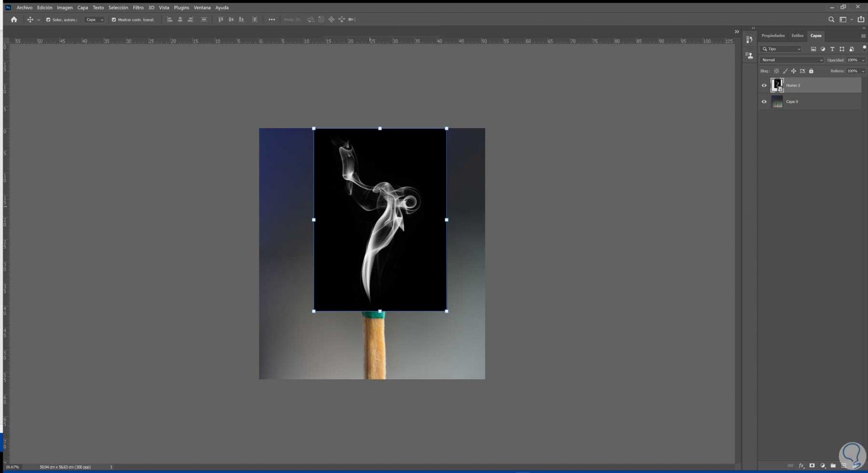868x473 pixels.
Task: Filter layers by shape layers icon
Action: (842, 49)
